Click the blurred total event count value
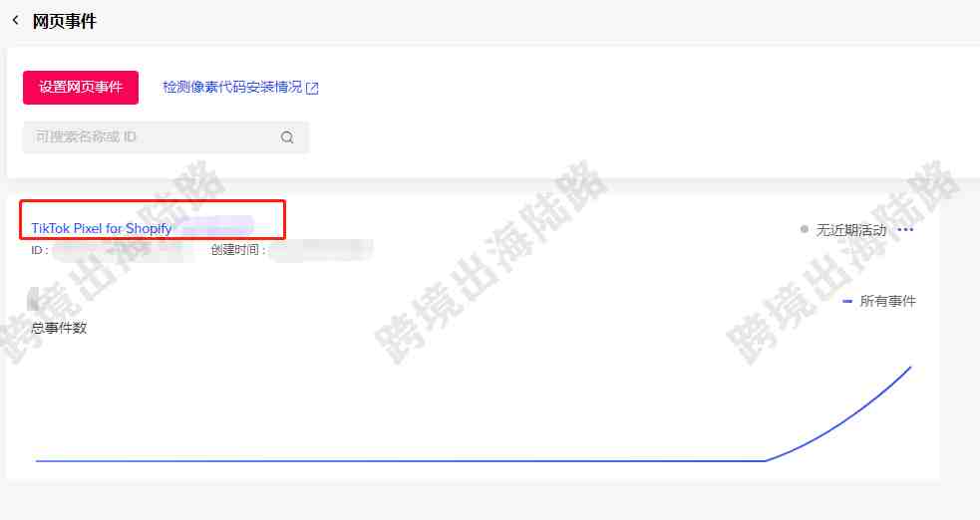This screenshot has width=980, height=520. click(x=34, y=299)
